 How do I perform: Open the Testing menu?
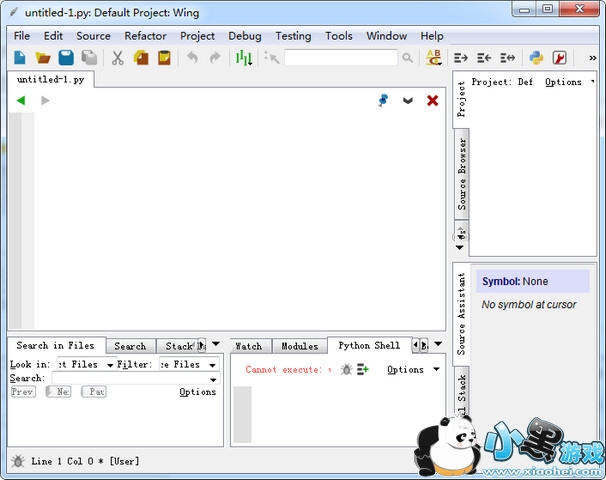coord(293,36)
